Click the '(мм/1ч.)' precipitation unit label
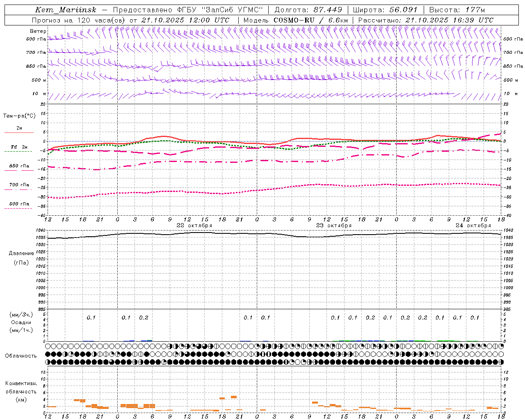Screen dimensions: 525x420 (21, 331)
